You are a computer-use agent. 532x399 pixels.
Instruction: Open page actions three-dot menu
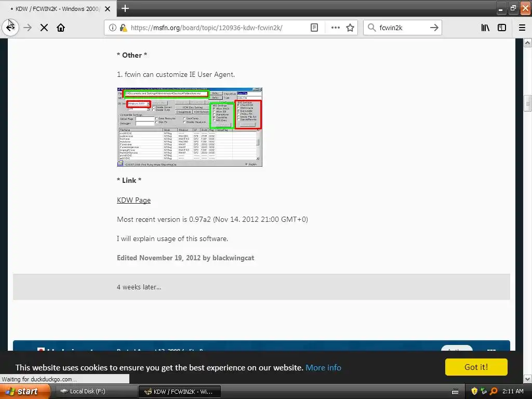tap(335, 28)
